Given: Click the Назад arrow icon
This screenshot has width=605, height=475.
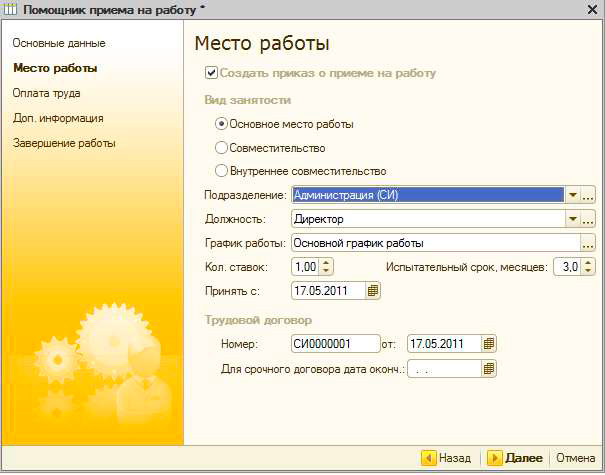Looking at the screenshot, I should click(x=429, y=458).
